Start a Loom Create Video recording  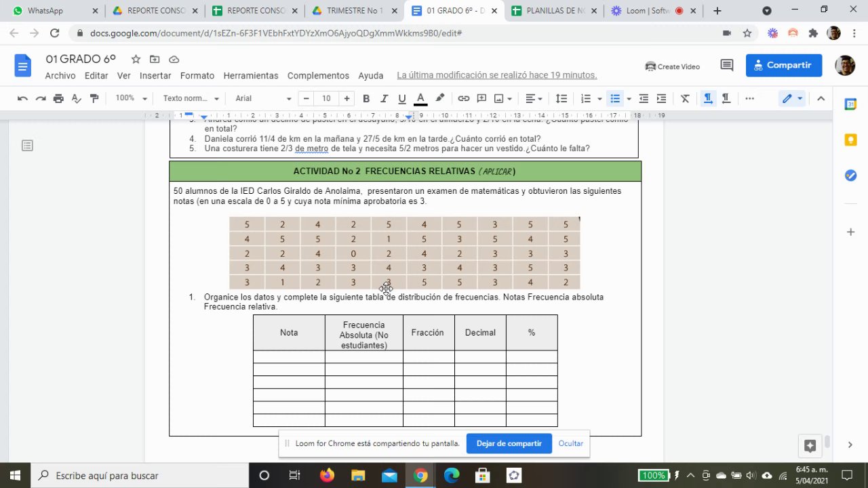(673, 66)
